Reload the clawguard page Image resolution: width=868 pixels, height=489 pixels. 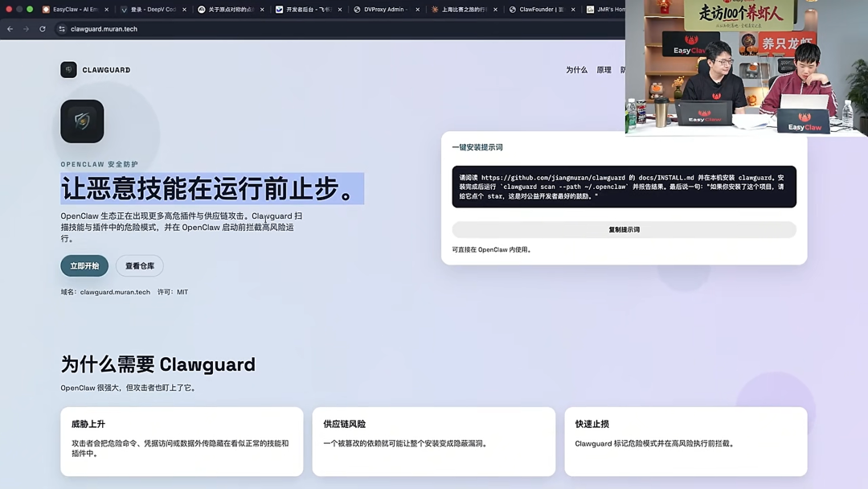(43, 29)
